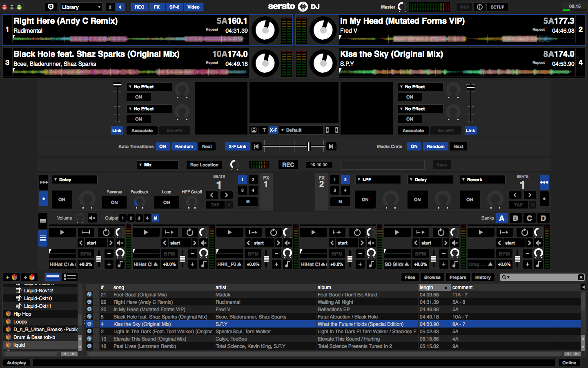The width and height of the screenshot is (588, 368).
Task: Start recording with the REC button
Action: (288, 164)
